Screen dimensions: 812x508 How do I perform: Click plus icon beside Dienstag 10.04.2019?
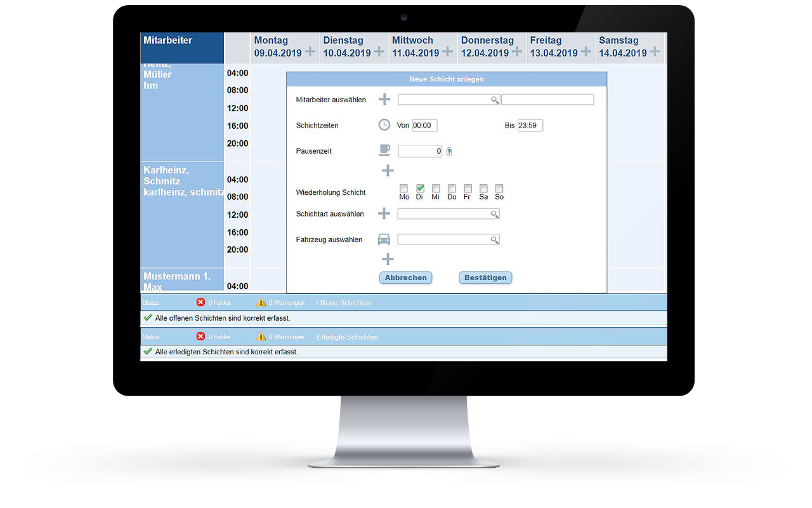coord(379,52)
